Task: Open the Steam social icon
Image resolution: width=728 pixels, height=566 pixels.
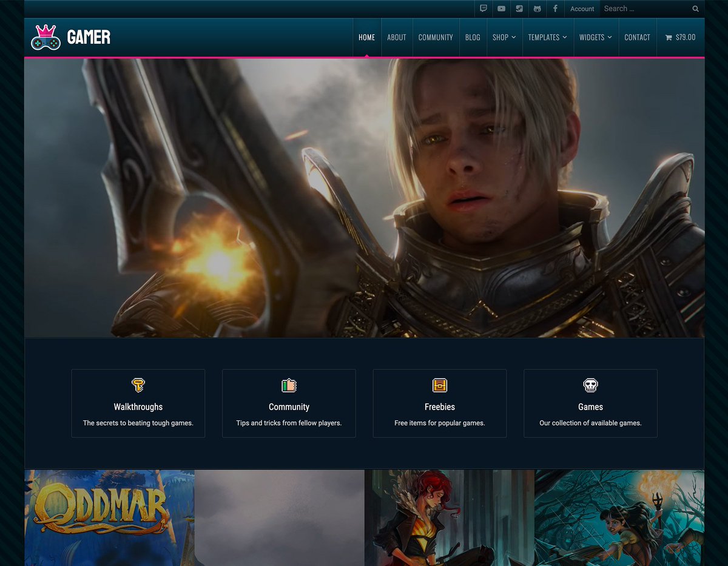Action: click(x=519, y=8)
